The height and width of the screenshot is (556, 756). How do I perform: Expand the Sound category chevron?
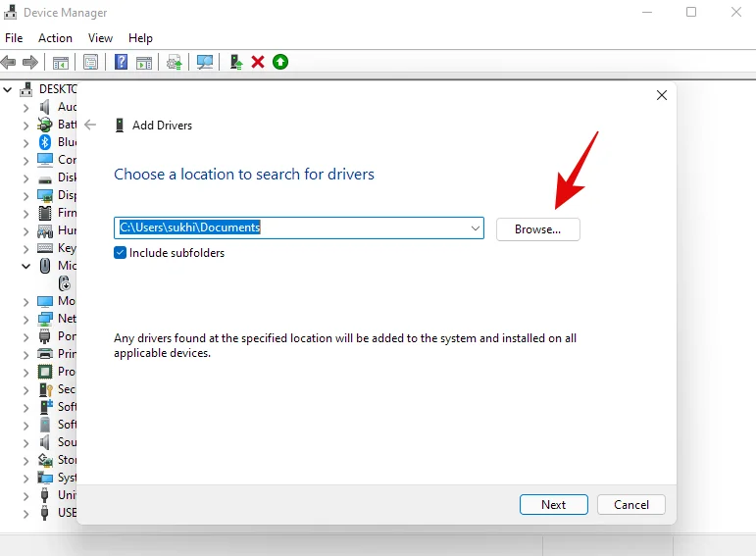click(x=26, y=442)
